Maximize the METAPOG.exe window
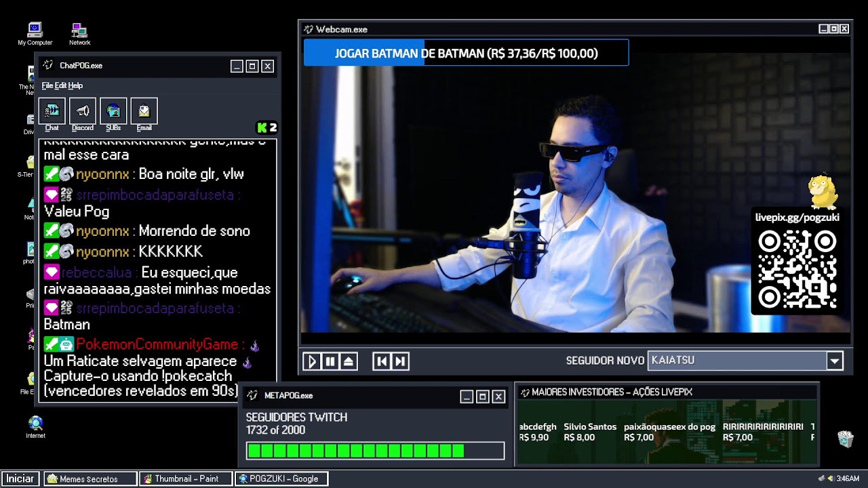This screenshot has height=488, width=868. point(482,396)
